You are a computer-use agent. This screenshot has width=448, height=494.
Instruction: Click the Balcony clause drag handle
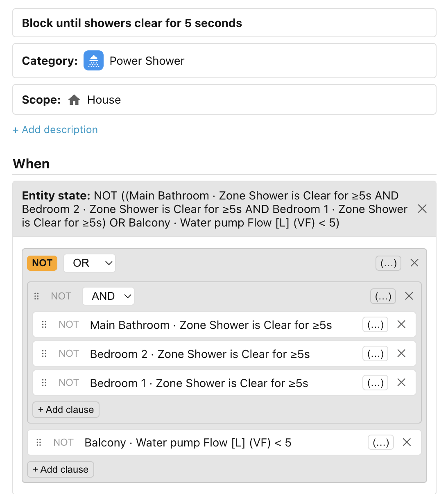(39, 442)
